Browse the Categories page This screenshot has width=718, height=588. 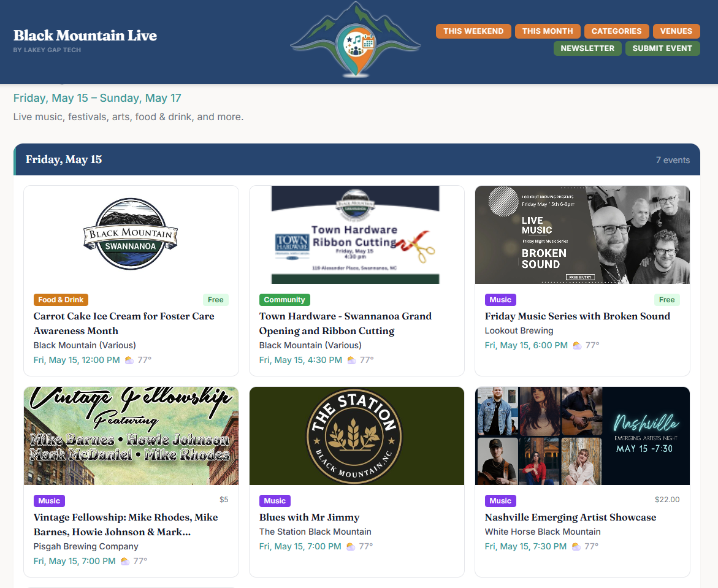616,31
